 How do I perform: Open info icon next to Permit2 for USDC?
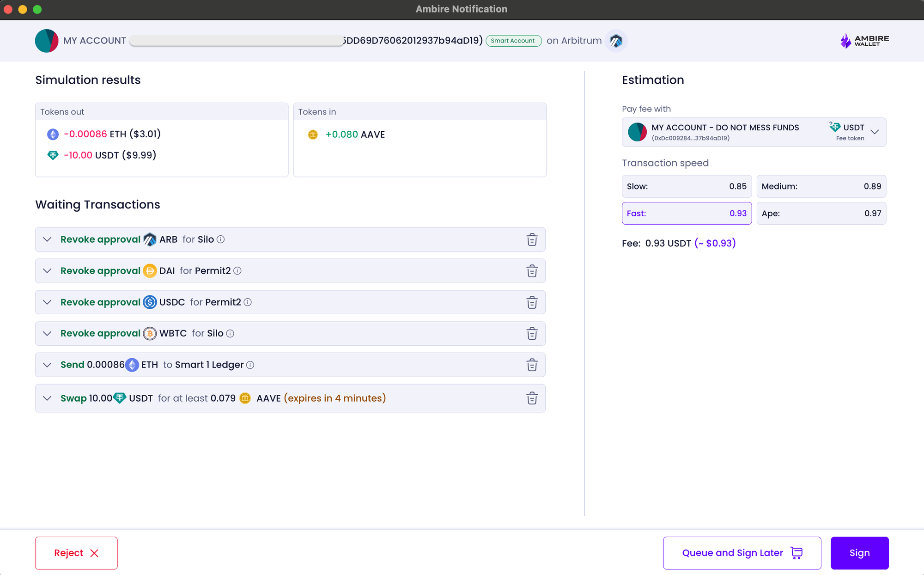coord(248,302)
